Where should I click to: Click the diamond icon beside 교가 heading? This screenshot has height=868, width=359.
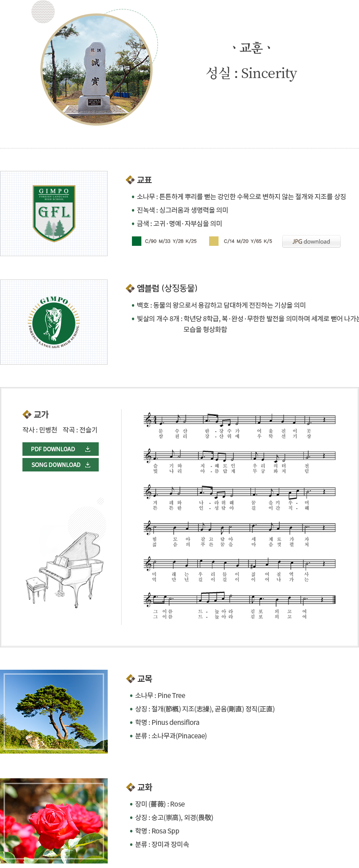(x=27, y=414)
